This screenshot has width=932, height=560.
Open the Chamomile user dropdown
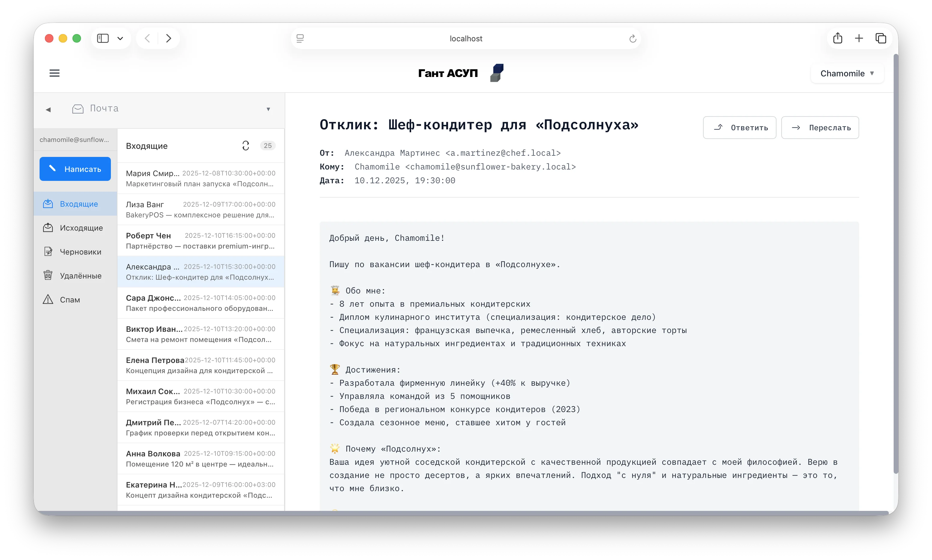[x=847, y=73]
